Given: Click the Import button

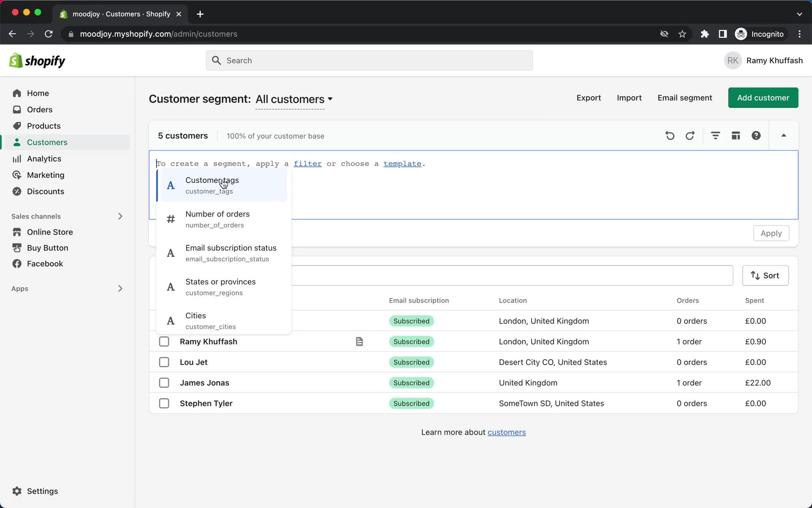Looking at the screenshot, I should 629,98.
